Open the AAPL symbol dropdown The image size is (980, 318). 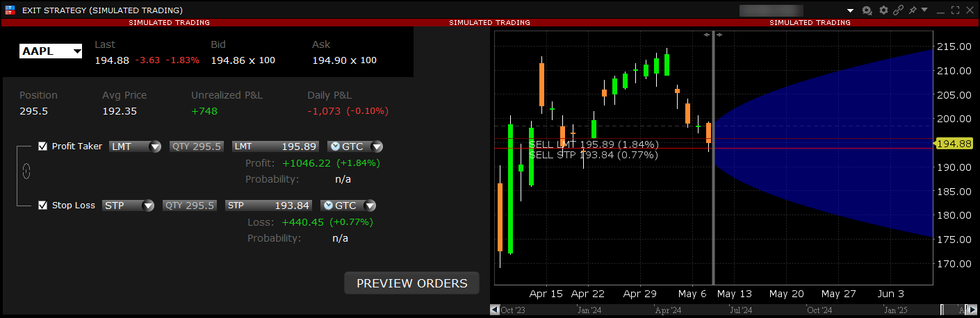77,51
